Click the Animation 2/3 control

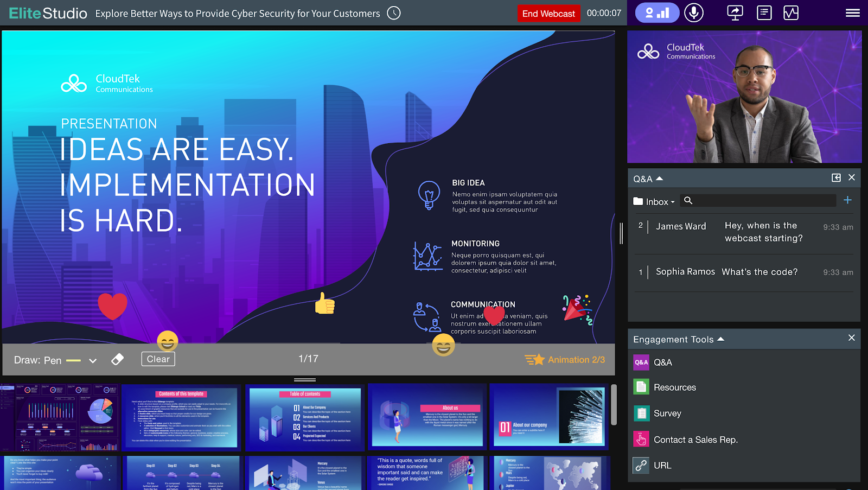[x=565, y=359]
